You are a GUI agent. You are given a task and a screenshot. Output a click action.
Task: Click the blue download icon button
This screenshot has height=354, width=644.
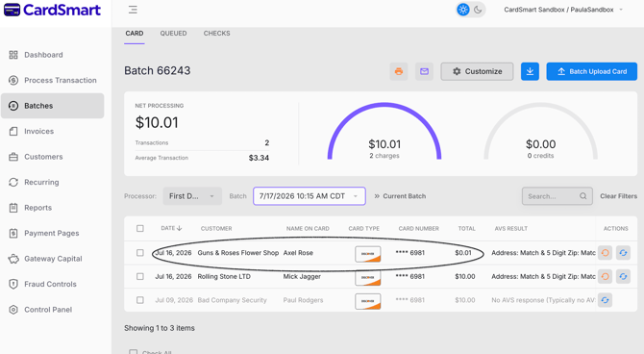point(530,71)
